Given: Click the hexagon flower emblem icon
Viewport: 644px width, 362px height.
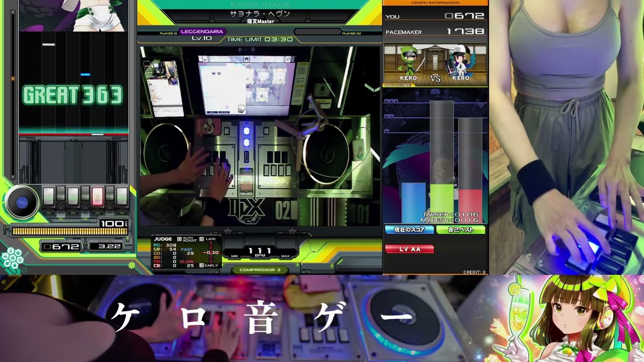Looking at the screenshot, I should [x=12, y=258].
